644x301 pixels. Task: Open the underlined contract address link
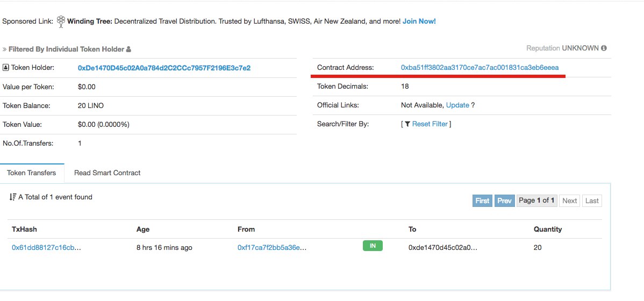point(480,68)
